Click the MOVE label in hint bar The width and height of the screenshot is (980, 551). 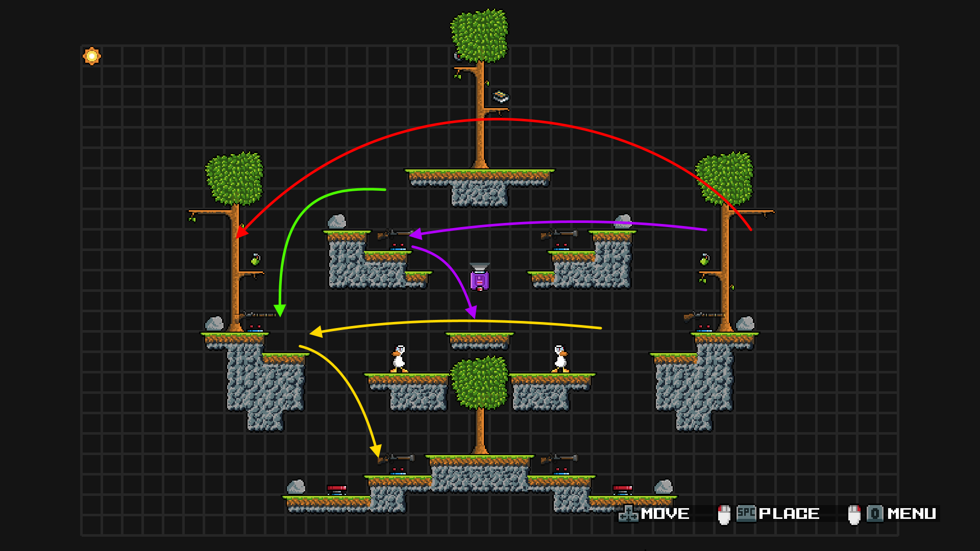click(x=665, y=514)
